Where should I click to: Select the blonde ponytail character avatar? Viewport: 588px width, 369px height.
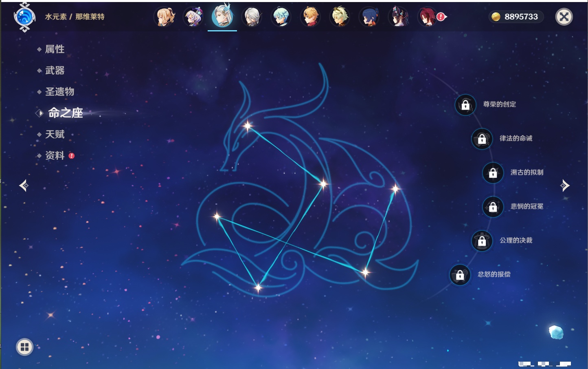click(165, 17)
